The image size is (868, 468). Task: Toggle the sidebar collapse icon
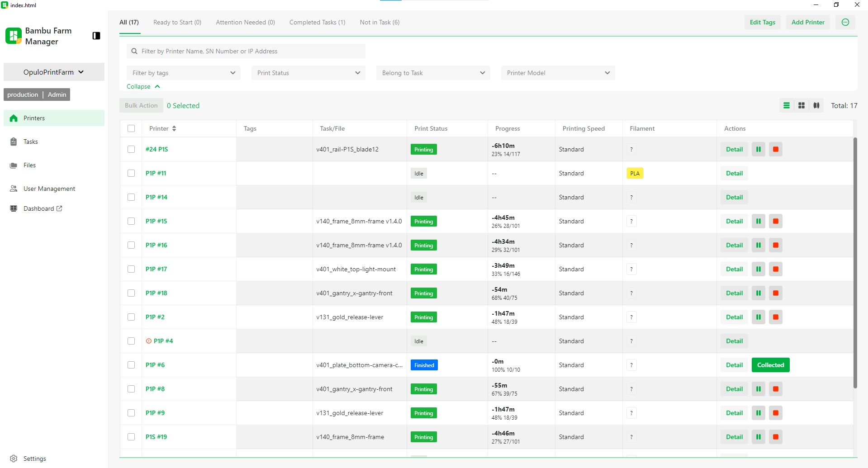point(96,36)
